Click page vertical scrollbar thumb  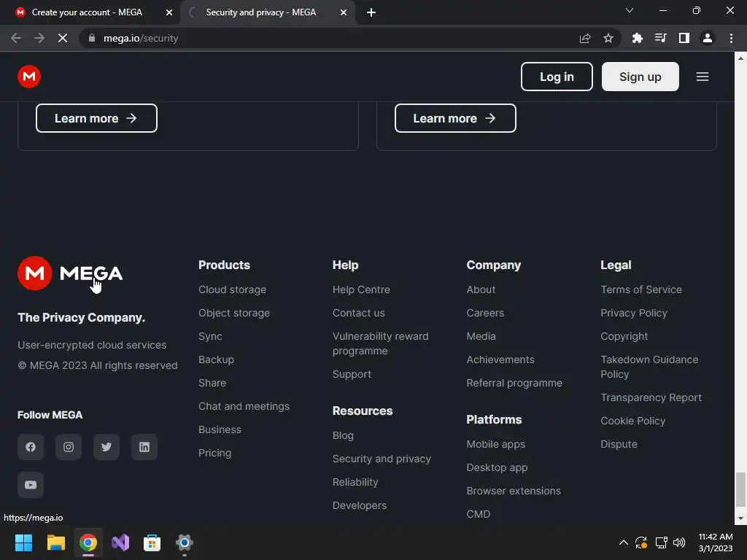pos(740,489)
